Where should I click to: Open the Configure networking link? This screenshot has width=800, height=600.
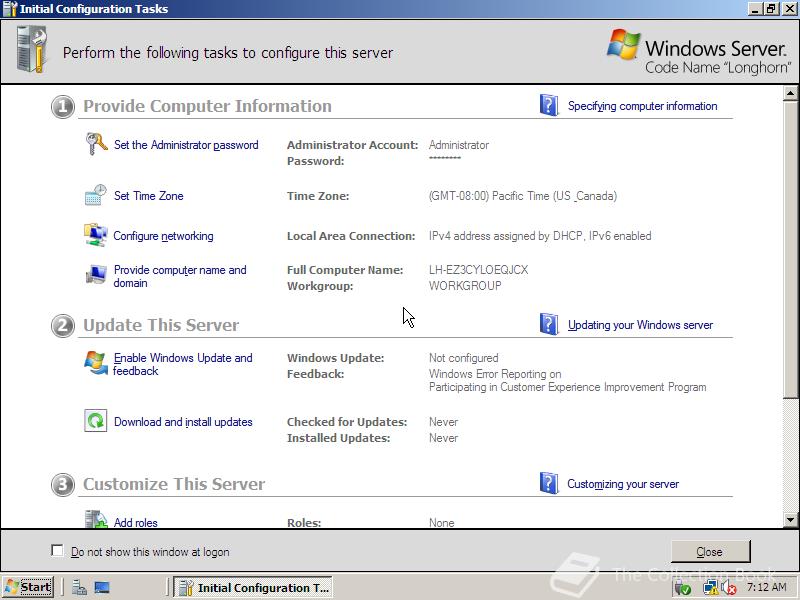pos(163,236)
